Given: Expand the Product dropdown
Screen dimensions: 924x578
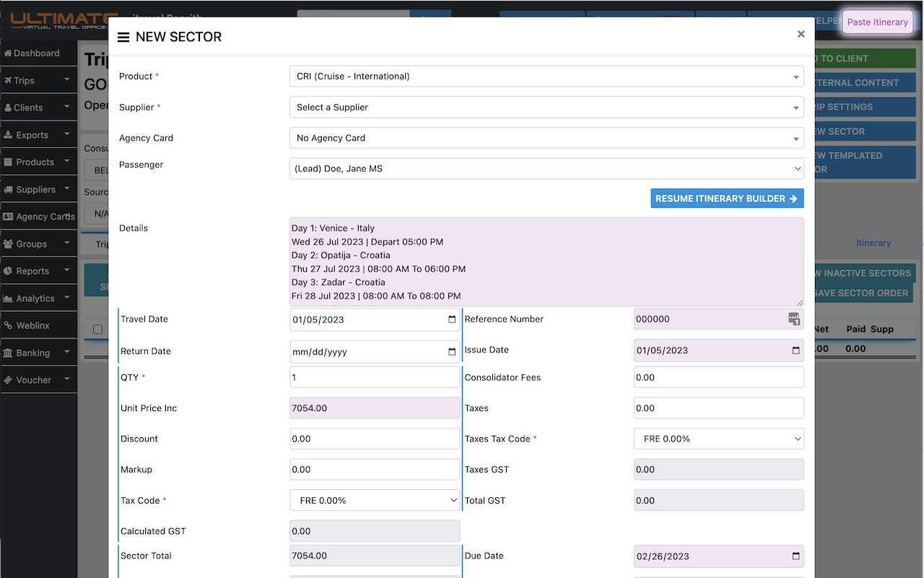Looking at the screenshot, I should click(x=546, y=77).
